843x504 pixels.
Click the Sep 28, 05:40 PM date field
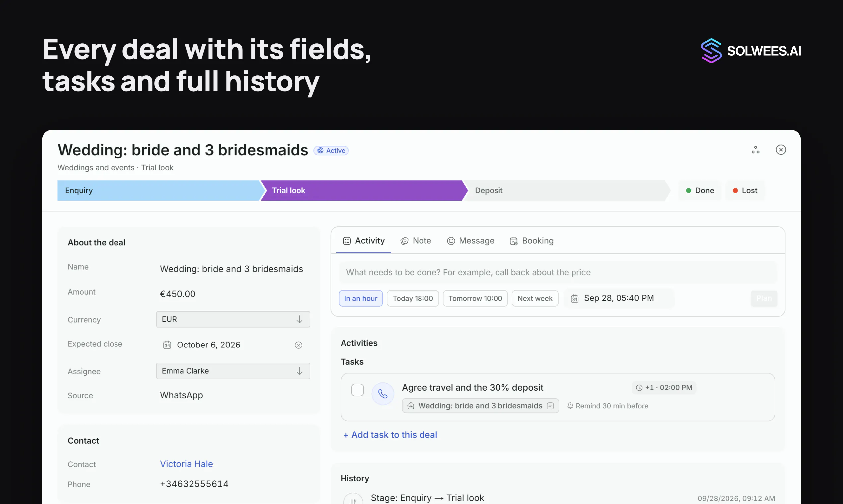point(619,298)
